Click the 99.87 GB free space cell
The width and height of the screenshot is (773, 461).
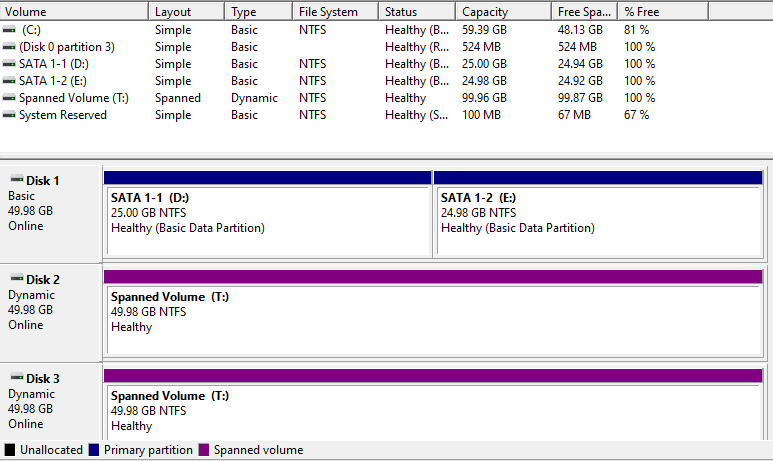580,98
